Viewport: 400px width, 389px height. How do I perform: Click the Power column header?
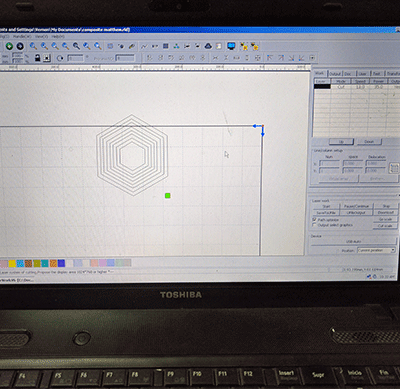(x=378, y=81)
